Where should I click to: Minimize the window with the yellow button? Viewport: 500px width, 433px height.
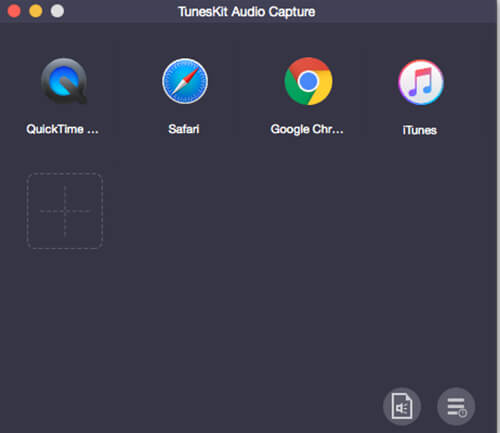coord(36,11)
